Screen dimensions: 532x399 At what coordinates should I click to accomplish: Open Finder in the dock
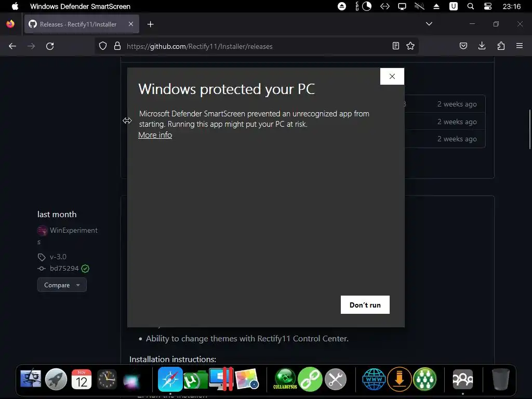(31, 379)
